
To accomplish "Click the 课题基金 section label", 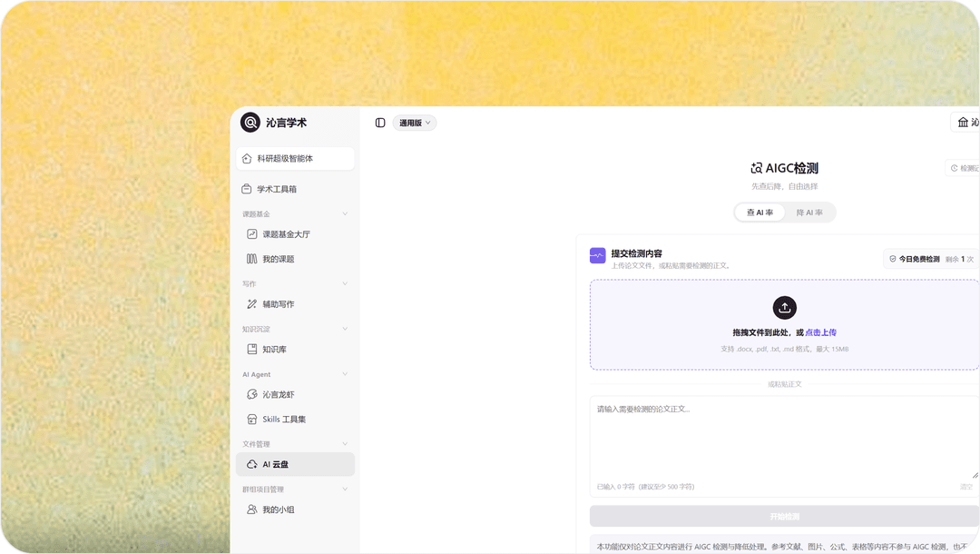I will (x=256, y=213).
